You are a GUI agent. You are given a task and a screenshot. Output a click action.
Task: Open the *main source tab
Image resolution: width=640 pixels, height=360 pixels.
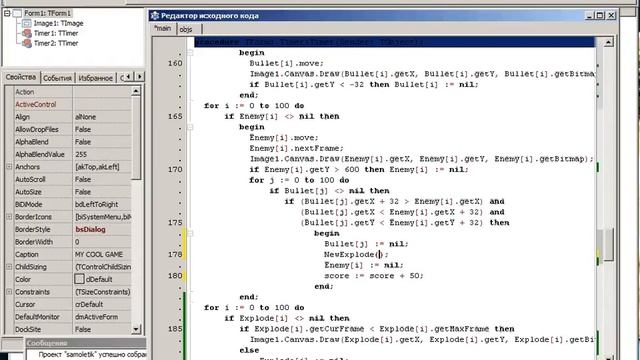(163, 29)
